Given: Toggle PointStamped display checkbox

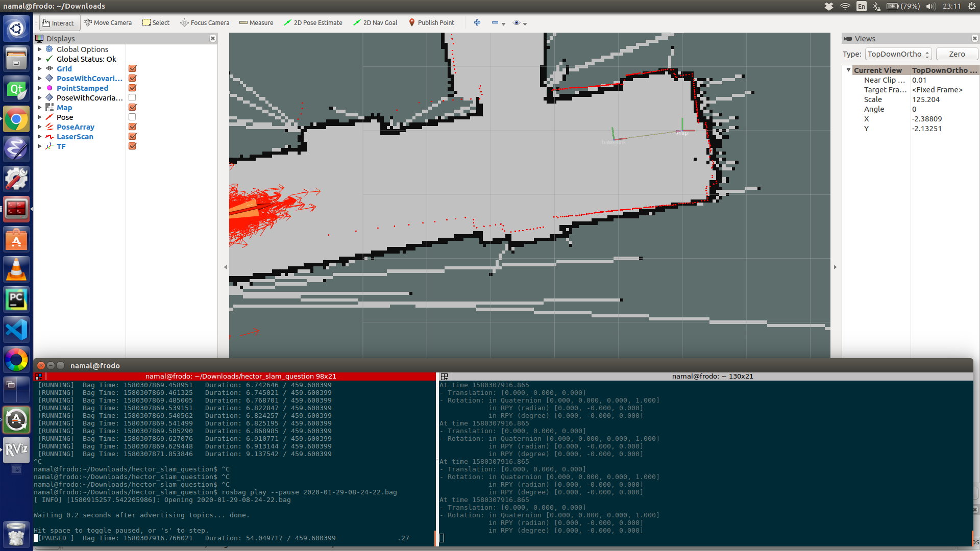Looking at the screenshot, I should (x=132, y=88).
